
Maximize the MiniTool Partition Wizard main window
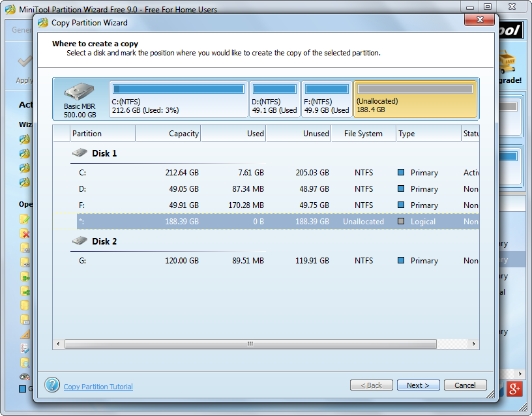click(488, 7)
